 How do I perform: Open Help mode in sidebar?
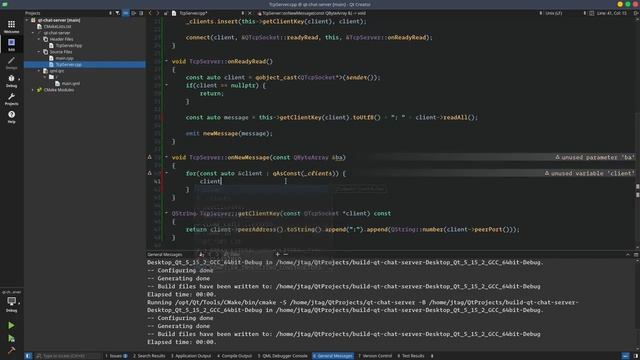pos(11,117)
